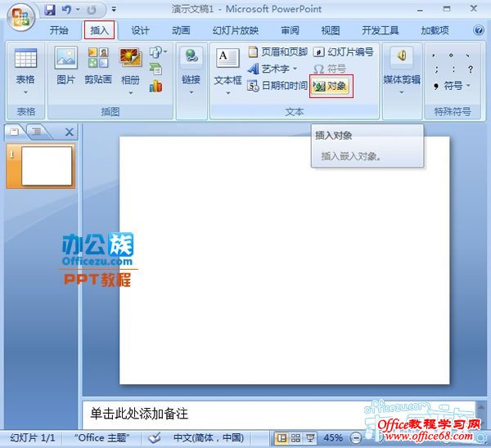Click Header and Footer (页眉和页脚)
Image resolution: width=491 pixels, height=448 pixels.
(277, 52)
